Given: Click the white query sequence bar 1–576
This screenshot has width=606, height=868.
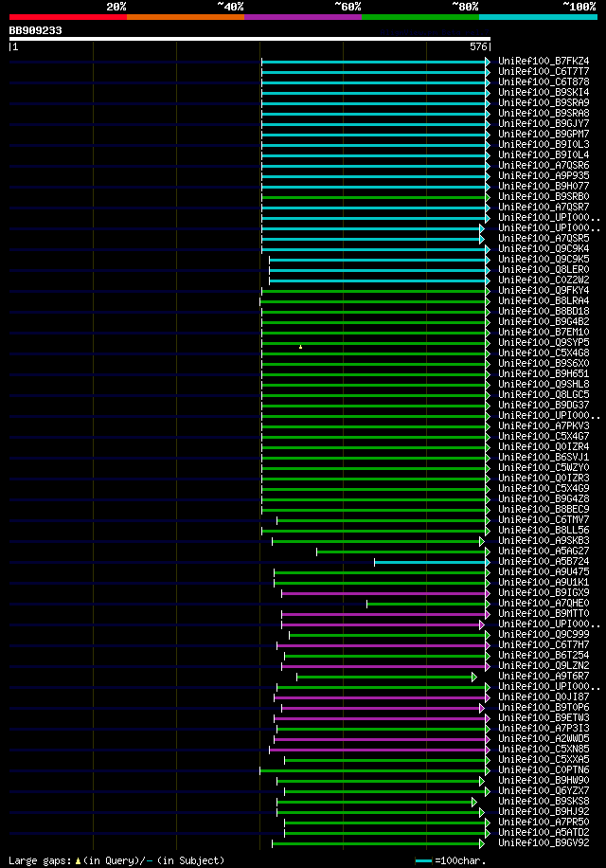Looking at the screenshot, I should click(249, 39).
